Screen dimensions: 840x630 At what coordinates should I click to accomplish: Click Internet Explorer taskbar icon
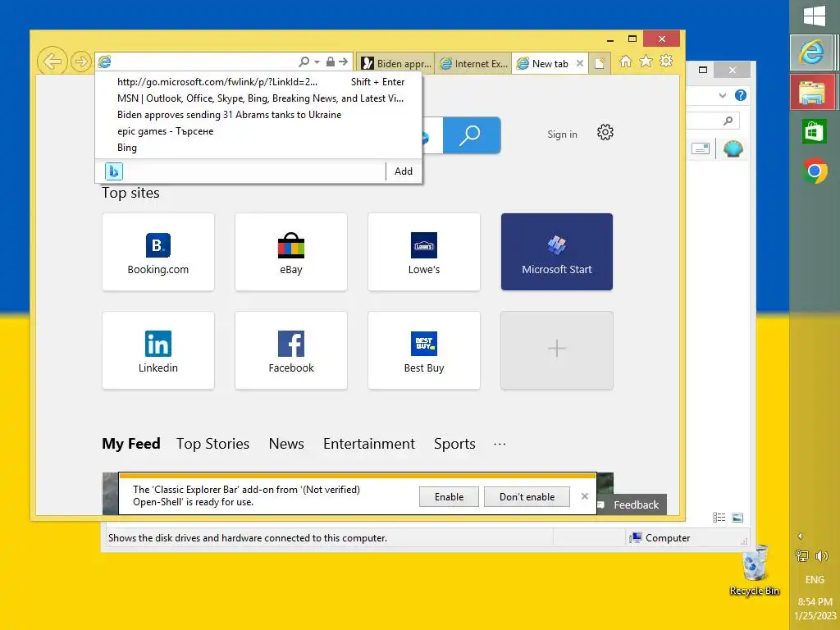coord(812,52)
